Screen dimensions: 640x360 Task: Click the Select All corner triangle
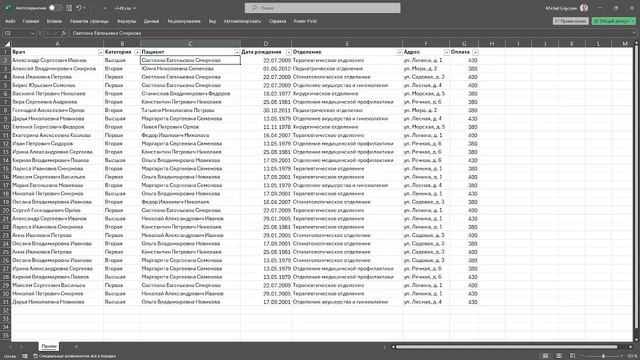(7, 43)
